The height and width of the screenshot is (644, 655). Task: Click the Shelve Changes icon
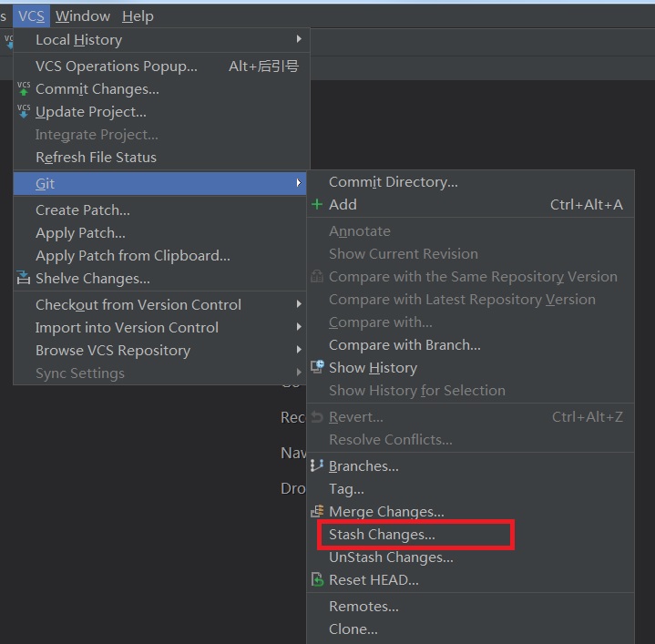pyautogui.click(x=24, y=279)
